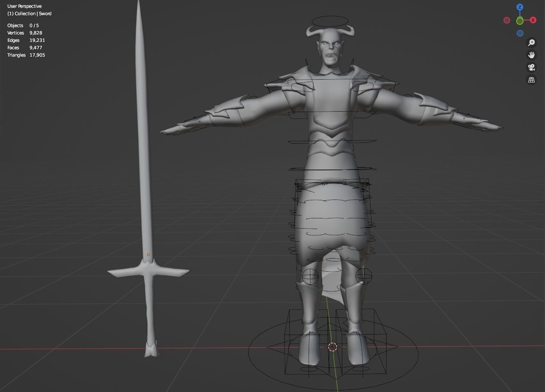Image resolution: width=545 pixels, height=392 pixels.
Task: Click the camera icon below the hand tool
Action: (531, 67)
